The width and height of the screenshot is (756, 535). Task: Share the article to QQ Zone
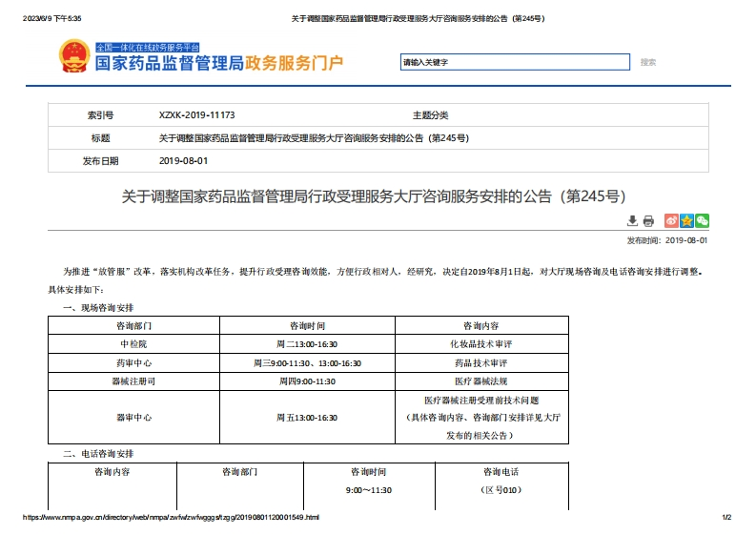[686, 220]
